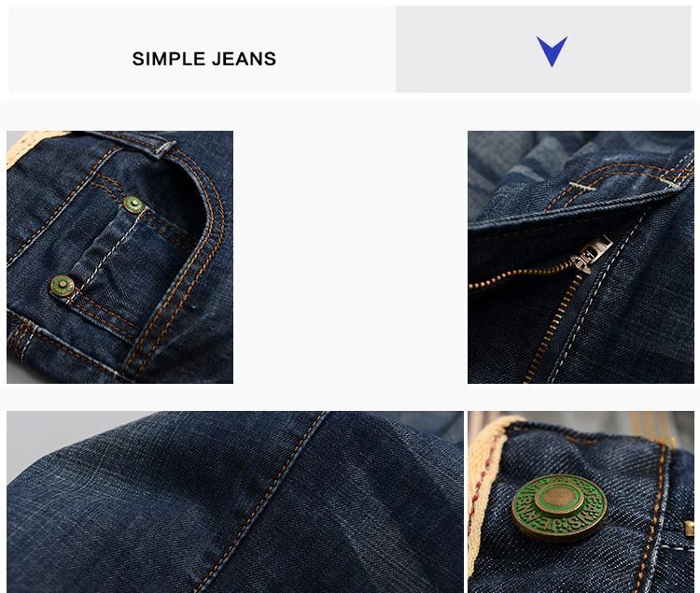Click the lower green rivet on coin pocket
This screenshot has height=593, width=700.
point(62,286)
